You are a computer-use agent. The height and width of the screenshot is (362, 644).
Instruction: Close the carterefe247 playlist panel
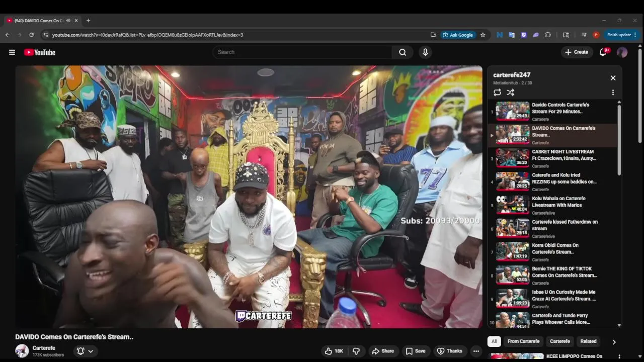613,78
